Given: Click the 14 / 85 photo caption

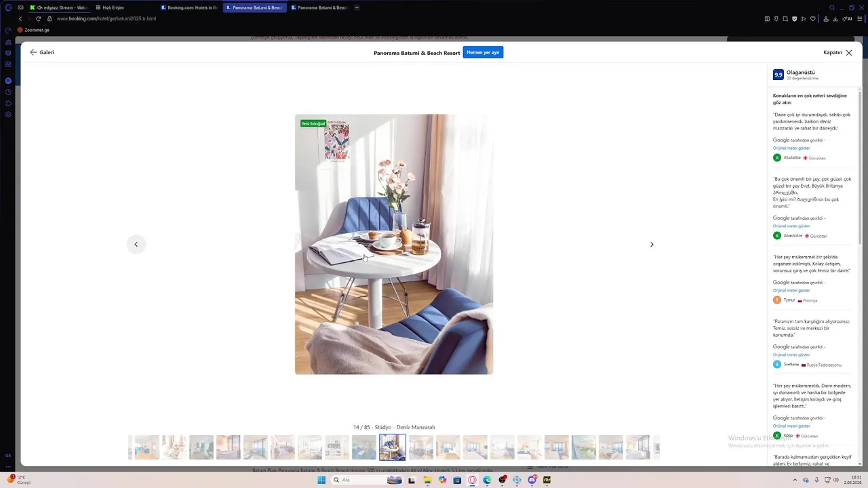Looking at the screenshot, I should (394, 427).
